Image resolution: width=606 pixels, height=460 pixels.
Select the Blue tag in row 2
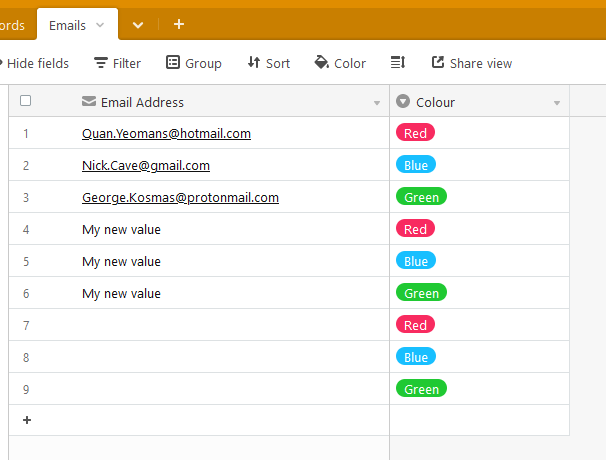[x=416, y=164]
